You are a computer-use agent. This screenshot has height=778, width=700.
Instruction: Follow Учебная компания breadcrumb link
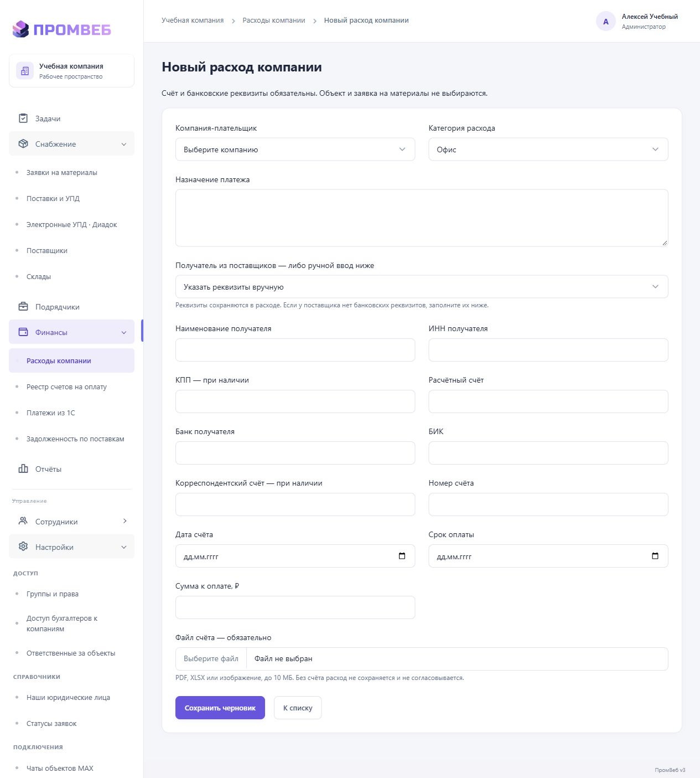(193, 20)
